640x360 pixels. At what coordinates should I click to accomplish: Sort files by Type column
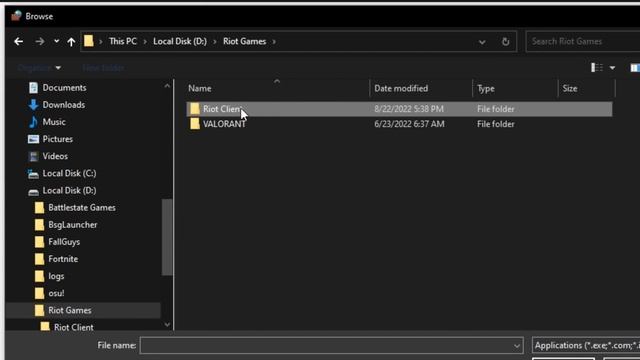(486, 89)
